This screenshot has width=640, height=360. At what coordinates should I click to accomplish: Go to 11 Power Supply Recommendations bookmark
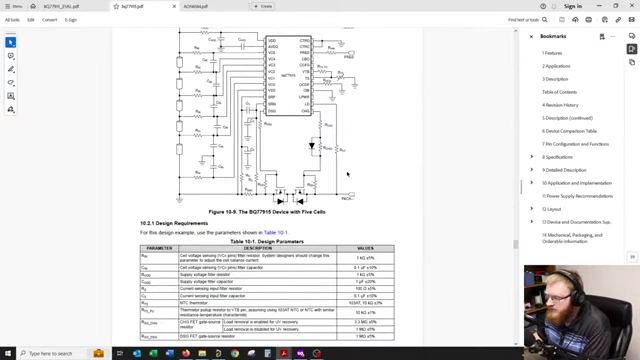(577, 196)
